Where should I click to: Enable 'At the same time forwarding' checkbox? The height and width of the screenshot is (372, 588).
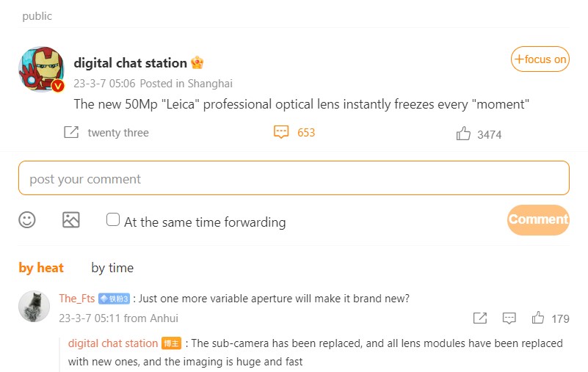pos(113,219)
